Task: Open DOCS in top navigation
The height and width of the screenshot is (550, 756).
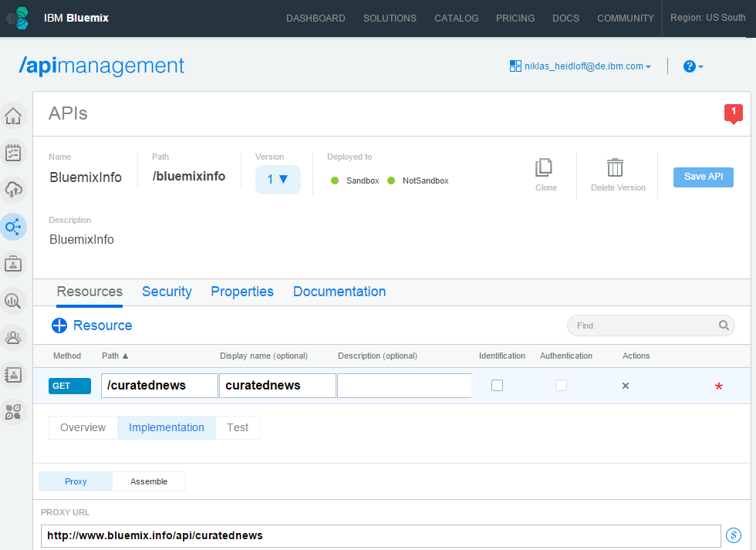Action: click(x=565, y=19)
